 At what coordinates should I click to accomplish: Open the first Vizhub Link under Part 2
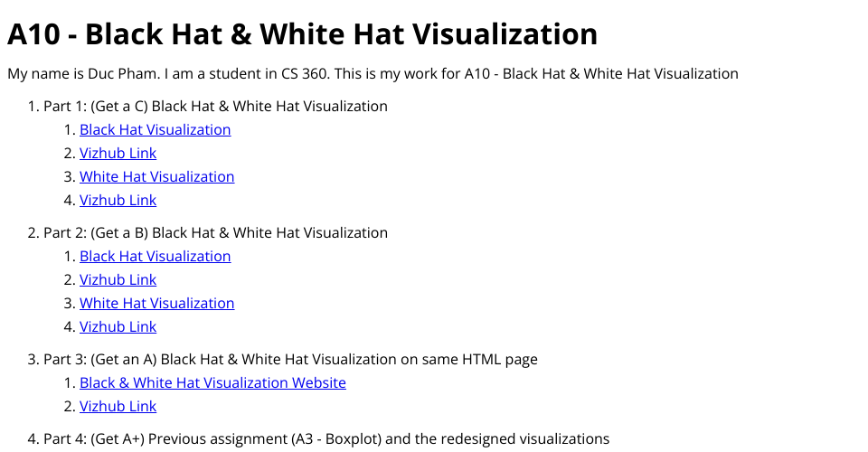pos(118,279)
